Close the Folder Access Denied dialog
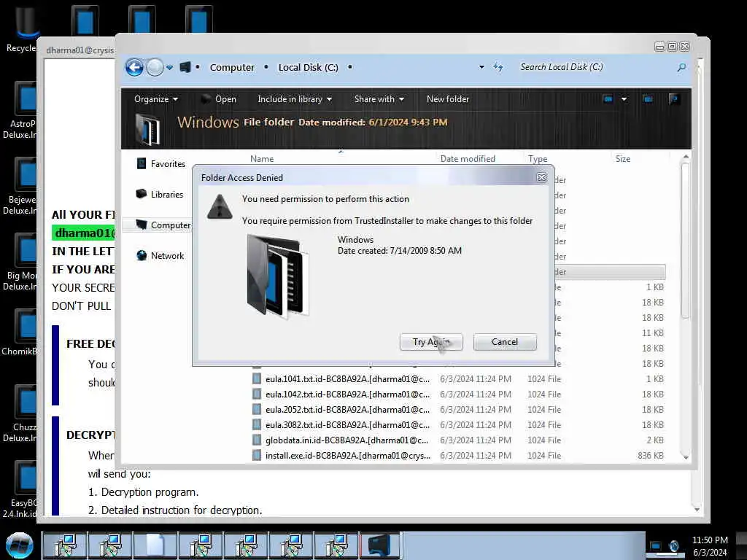Screen dimensions: 747x560 (542, 177)
